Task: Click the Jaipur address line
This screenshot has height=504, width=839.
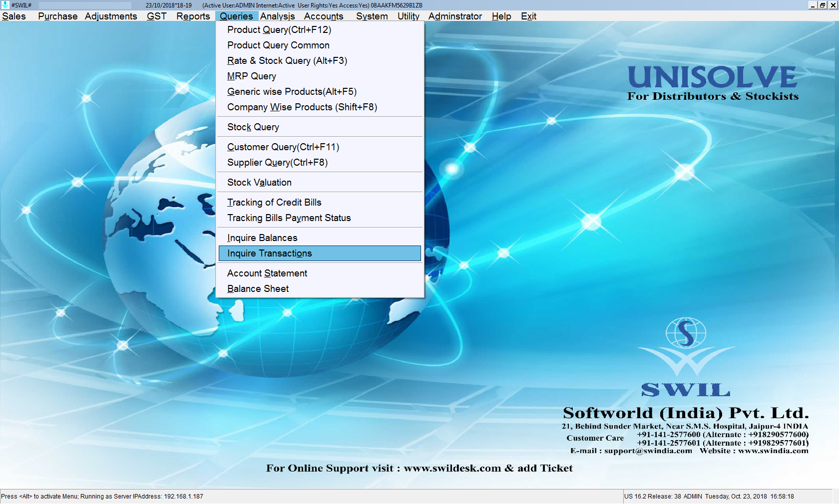Action: click(x=685, y=426)
